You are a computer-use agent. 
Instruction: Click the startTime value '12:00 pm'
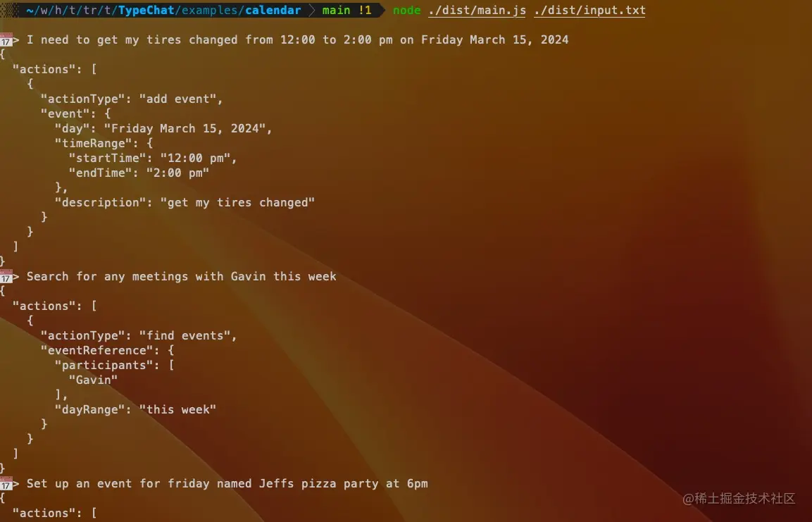pyautogui.click(x=195, y=157)
